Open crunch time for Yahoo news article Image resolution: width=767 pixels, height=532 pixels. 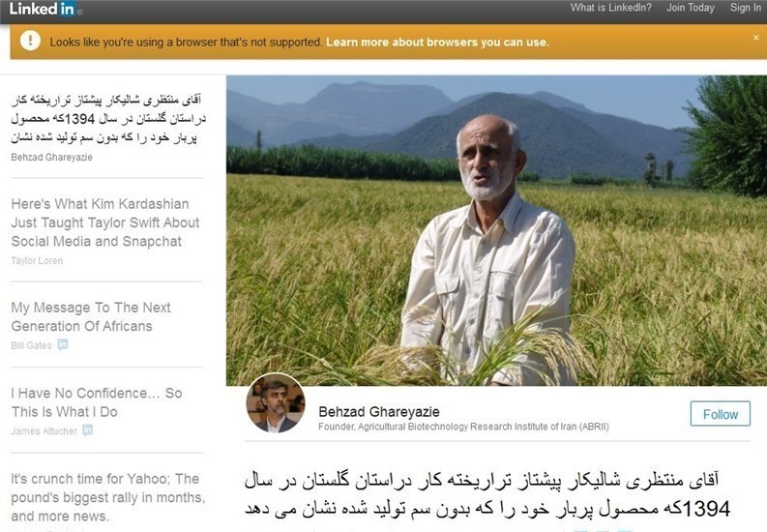coord(107,497)
